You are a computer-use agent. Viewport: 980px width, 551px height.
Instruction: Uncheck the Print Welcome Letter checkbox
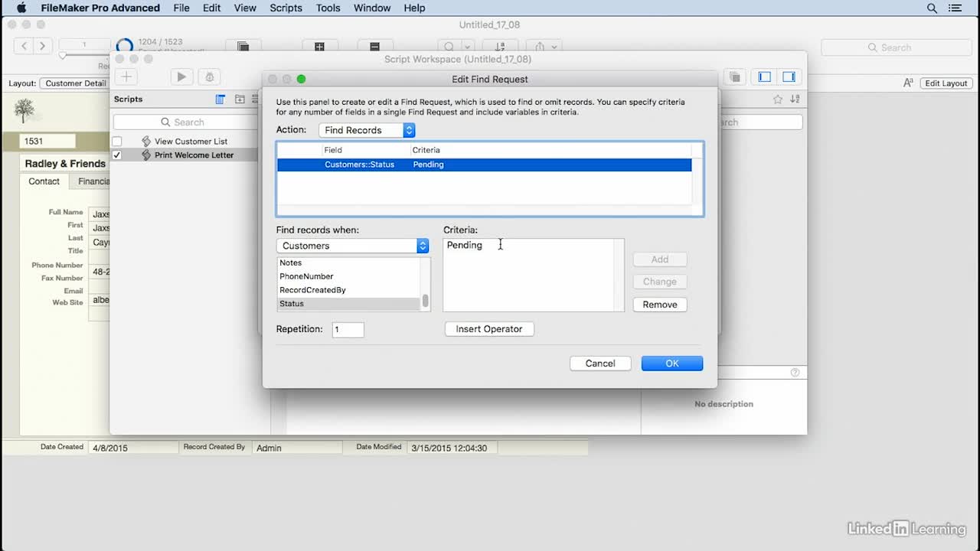pyautogui.click(x=117, y=155)
